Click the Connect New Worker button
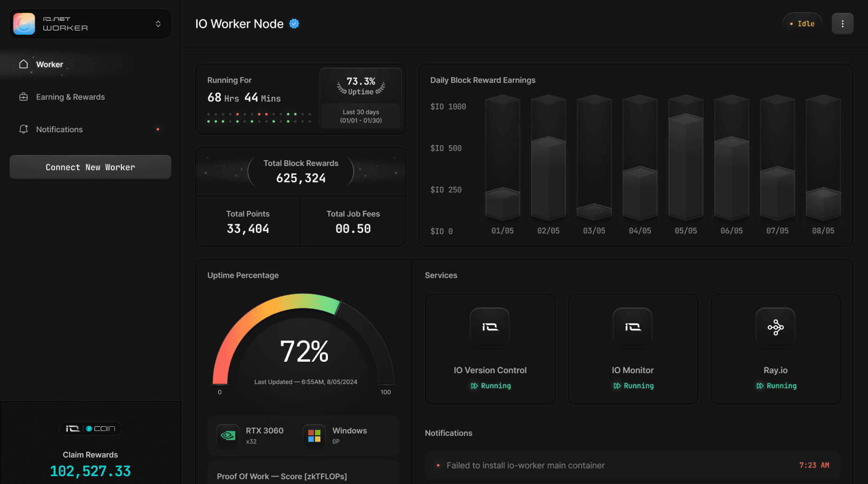868x484 pixels. click(x=90, y=167)
